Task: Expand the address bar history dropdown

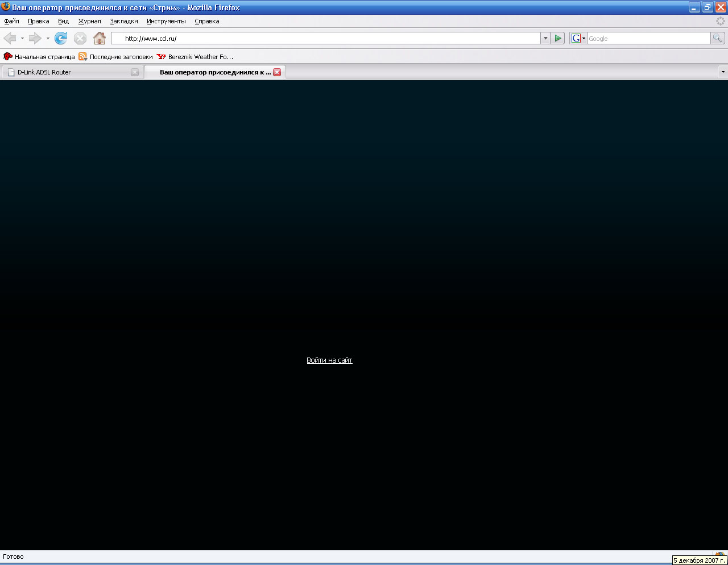Action: (x=545, y=38)
